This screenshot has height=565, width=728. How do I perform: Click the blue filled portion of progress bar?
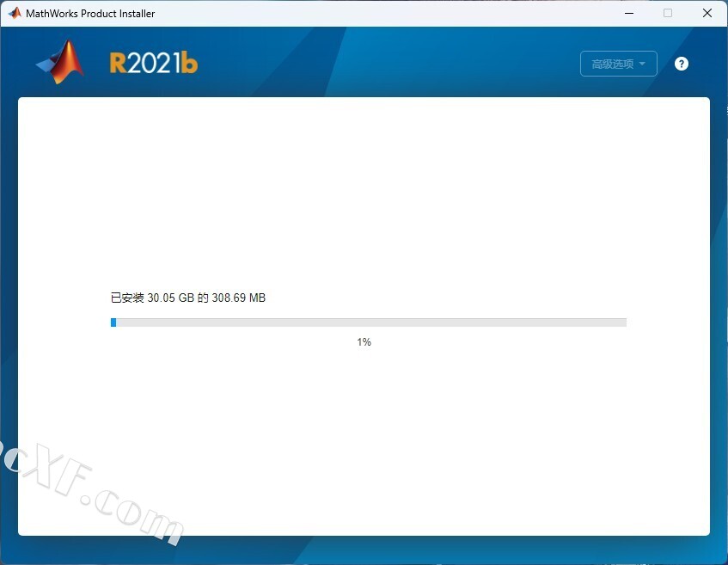(x=113, y=322)
